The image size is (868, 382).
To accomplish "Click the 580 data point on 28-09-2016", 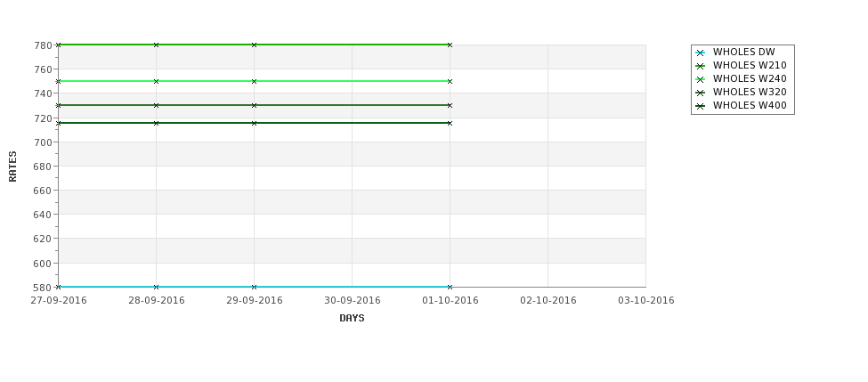I will 156,287.
